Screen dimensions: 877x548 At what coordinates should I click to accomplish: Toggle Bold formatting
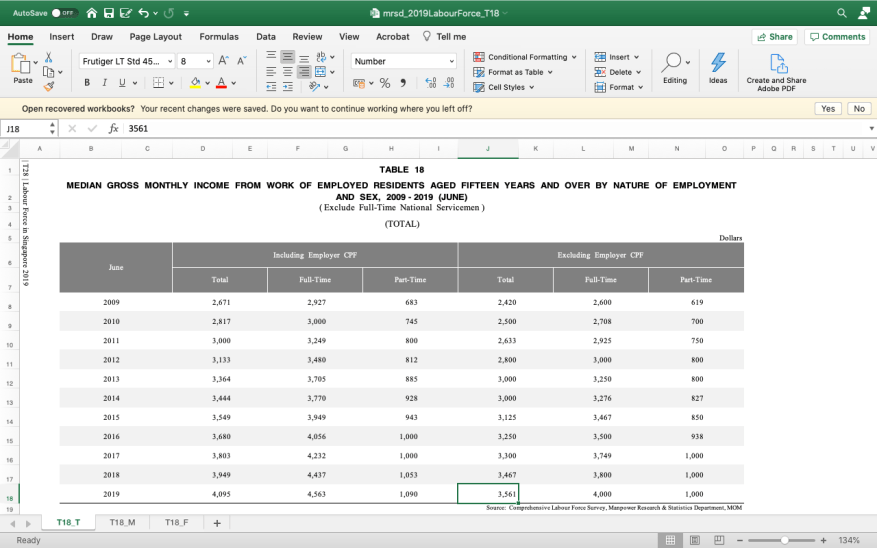pos(87,83)
